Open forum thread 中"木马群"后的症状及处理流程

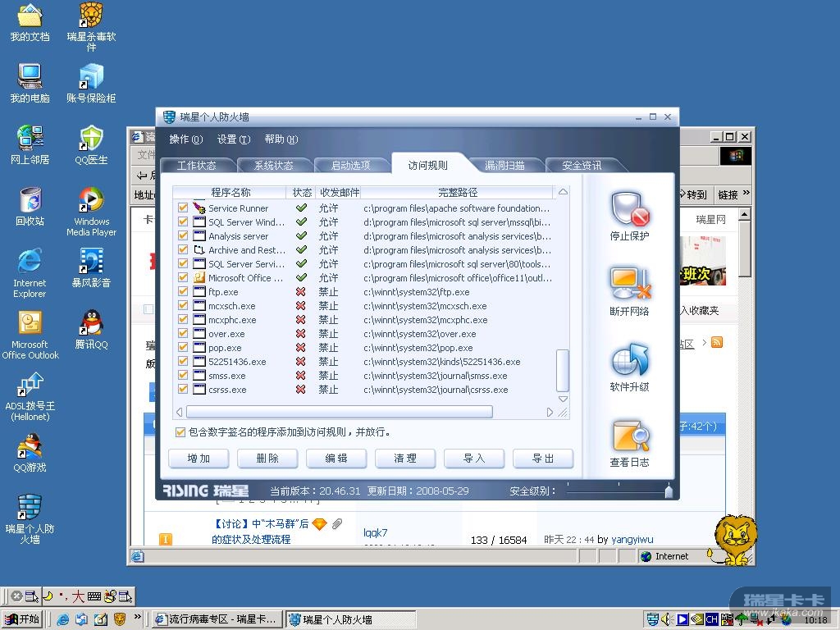click(x=261, y=532)
